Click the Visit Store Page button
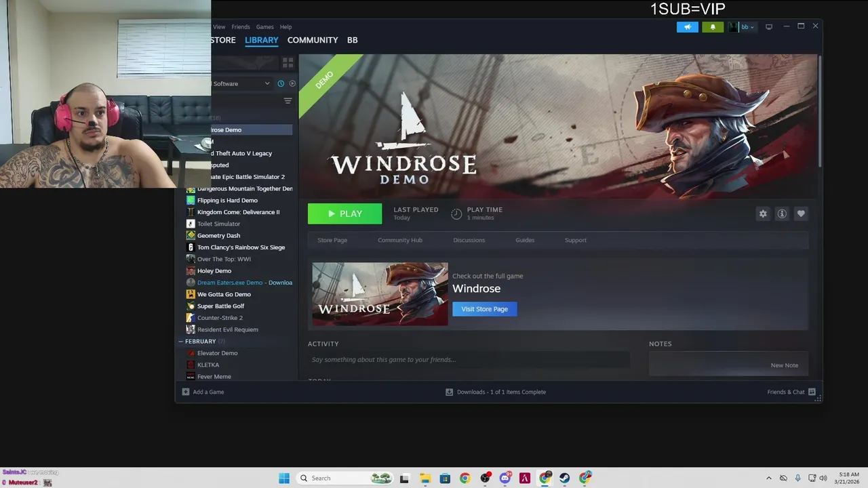This screenshot has height=488, width=868. [484, 309]
